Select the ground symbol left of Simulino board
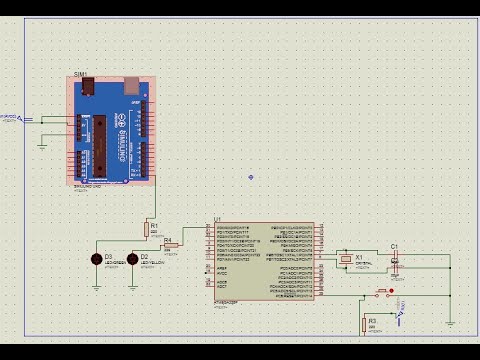The image size is (480, 360). pos(42,147)
